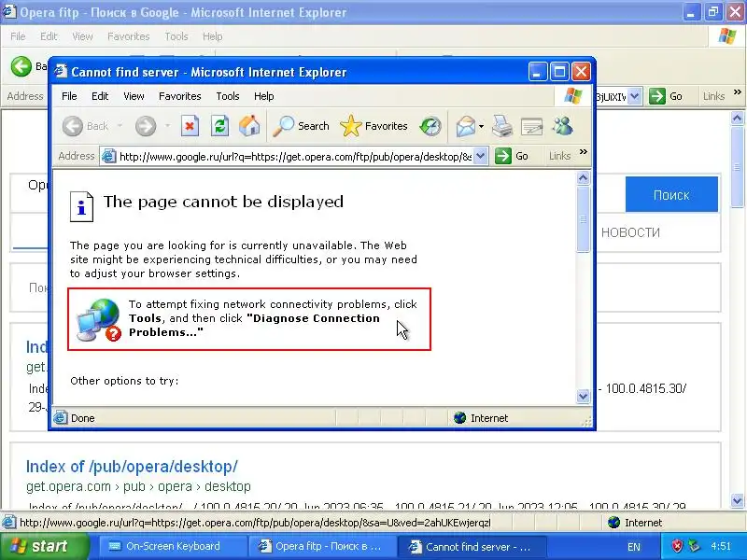The width and height of the screenshot is (747, 560).
Task: Expand Forward button history dropdown
Action: tap(167, 126)
